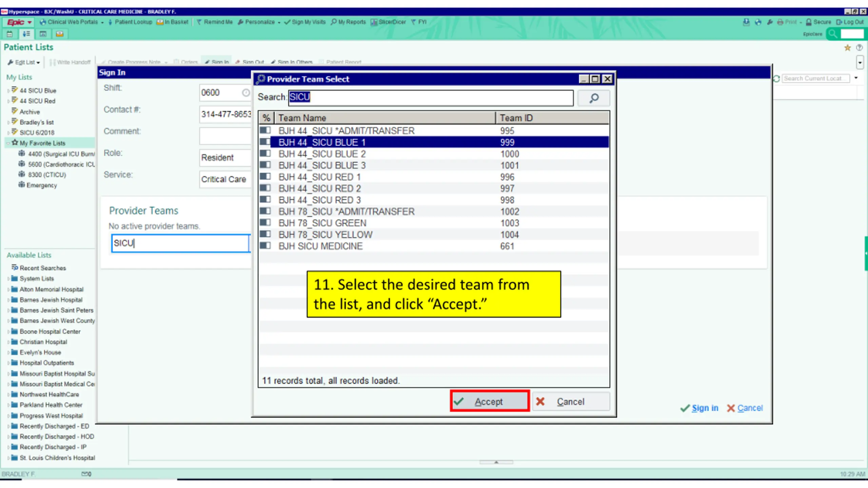
Task: Select BJH SICU MEDICINE row
Action: pos(434,246)
